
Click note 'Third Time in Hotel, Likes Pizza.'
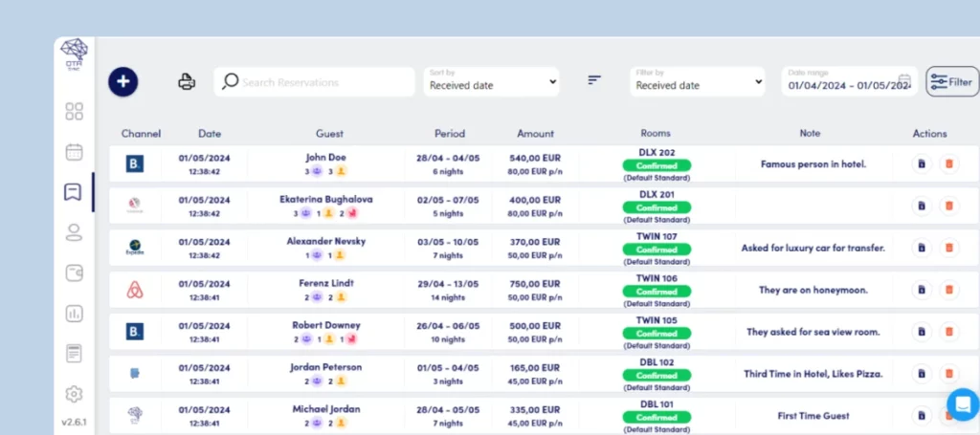click(x=813, y=374)
